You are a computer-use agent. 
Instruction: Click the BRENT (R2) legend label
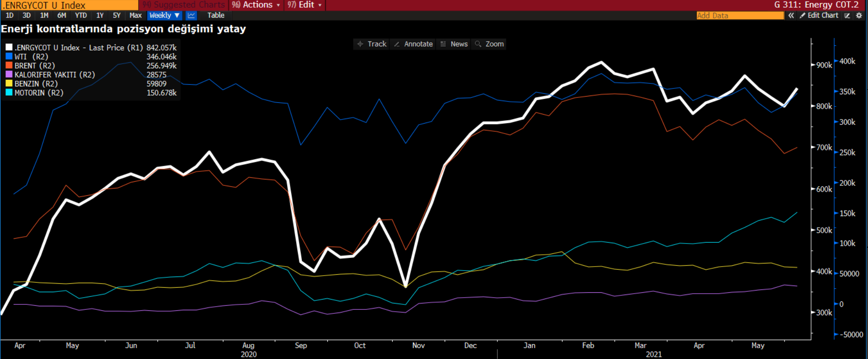coord(35,66)
